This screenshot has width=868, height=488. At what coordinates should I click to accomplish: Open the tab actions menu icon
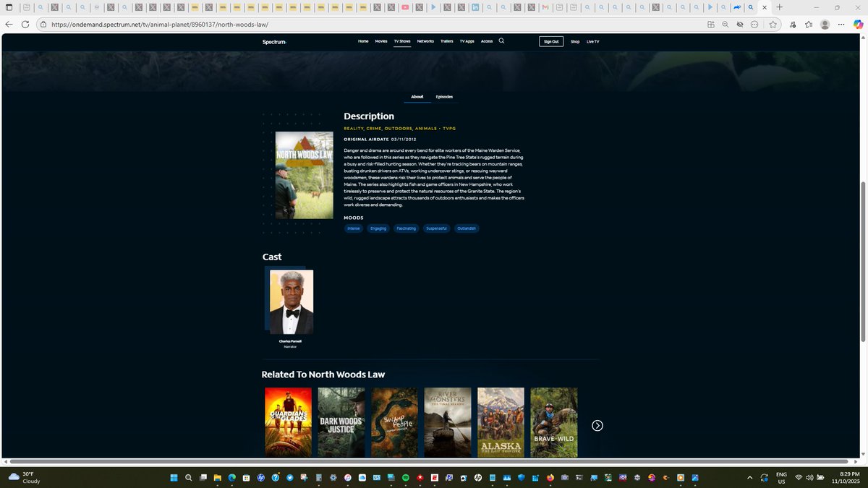pos(9,7)
